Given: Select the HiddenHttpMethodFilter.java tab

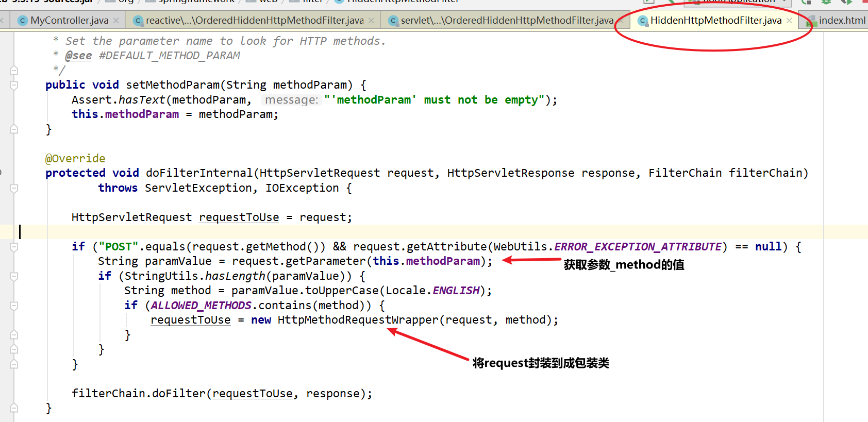Looking at the screenshot, I should pyautogui.click(x=716, y=21).
